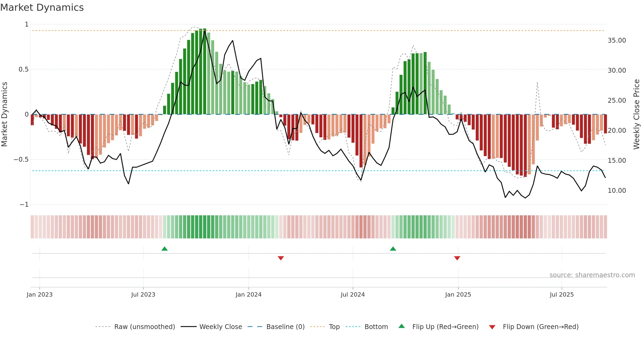
Task: Toggle the Flip Down (Green→Red) legend entry
Action: [534, 327]
